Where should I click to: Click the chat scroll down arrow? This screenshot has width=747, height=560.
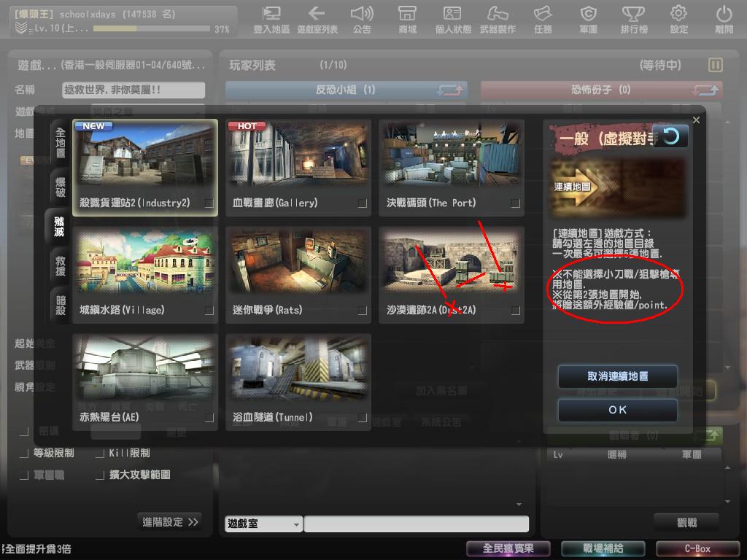519,505
